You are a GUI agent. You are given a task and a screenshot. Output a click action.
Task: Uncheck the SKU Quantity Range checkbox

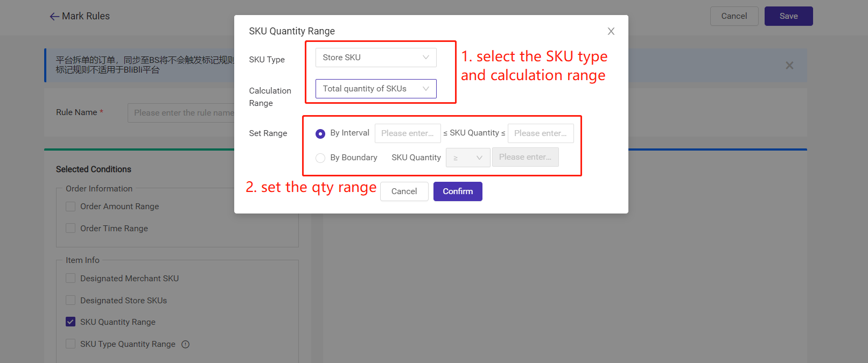click(x=71, y=322)
